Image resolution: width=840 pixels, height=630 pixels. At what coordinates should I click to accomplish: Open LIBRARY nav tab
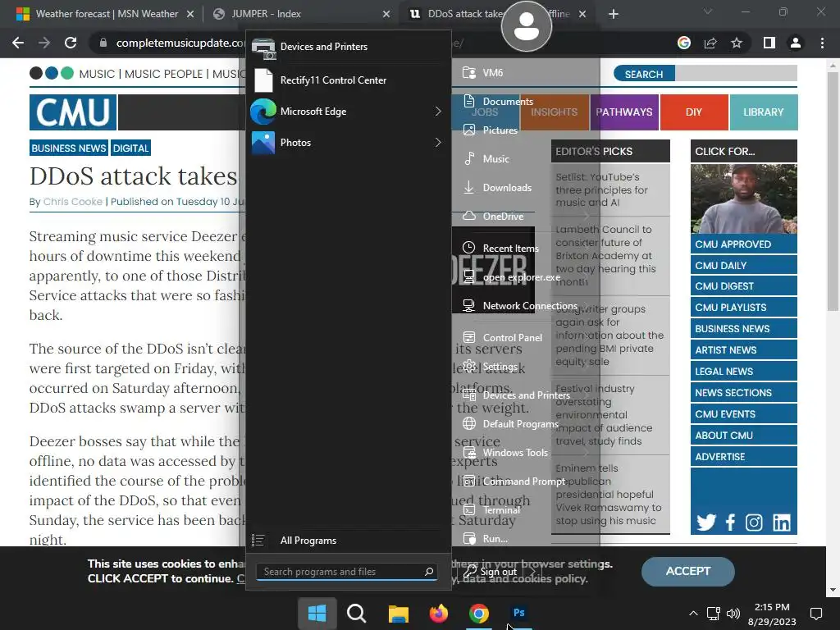(x=764, y=112)
